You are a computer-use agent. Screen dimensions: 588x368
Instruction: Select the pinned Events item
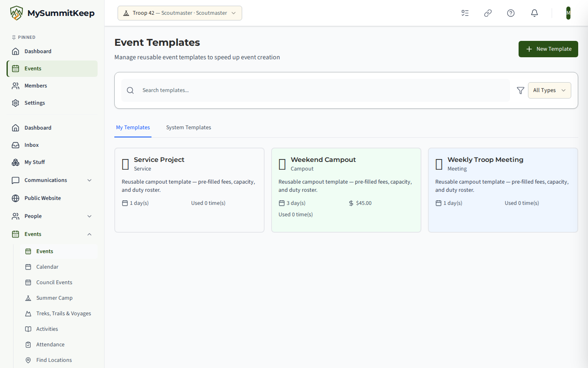click(x=52, y=69)
